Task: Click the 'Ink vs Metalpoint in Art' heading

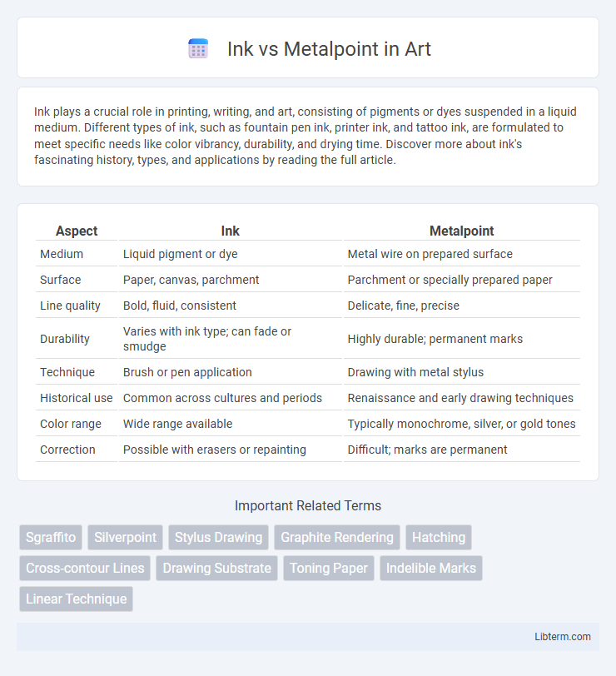Action: 329,49
